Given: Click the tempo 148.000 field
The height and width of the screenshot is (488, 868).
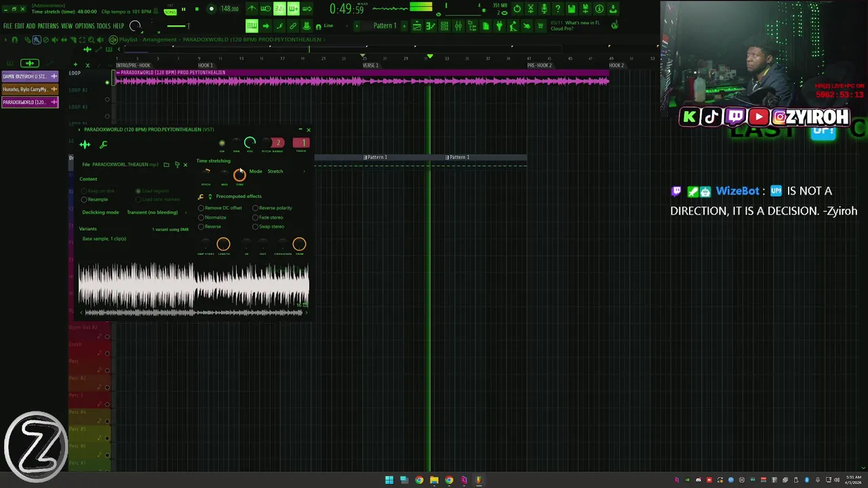Looking at the screenshot, I should click(x=229, y=9).
